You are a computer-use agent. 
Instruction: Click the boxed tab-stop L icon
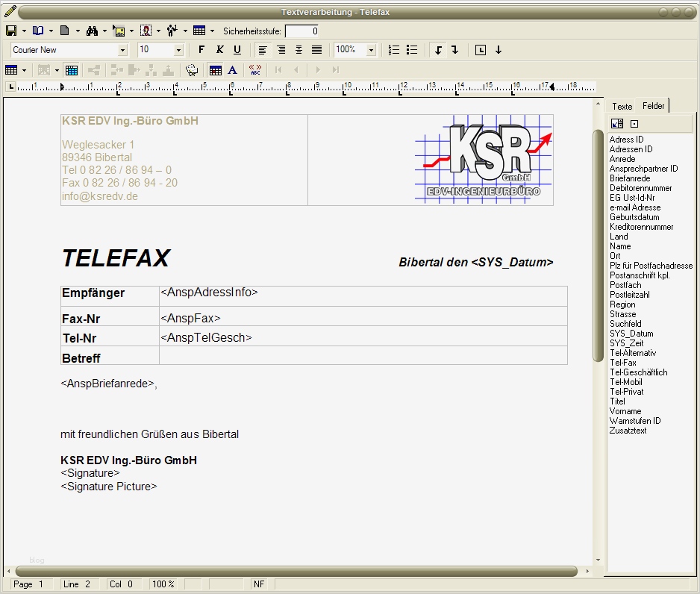(x=481, y=49)
